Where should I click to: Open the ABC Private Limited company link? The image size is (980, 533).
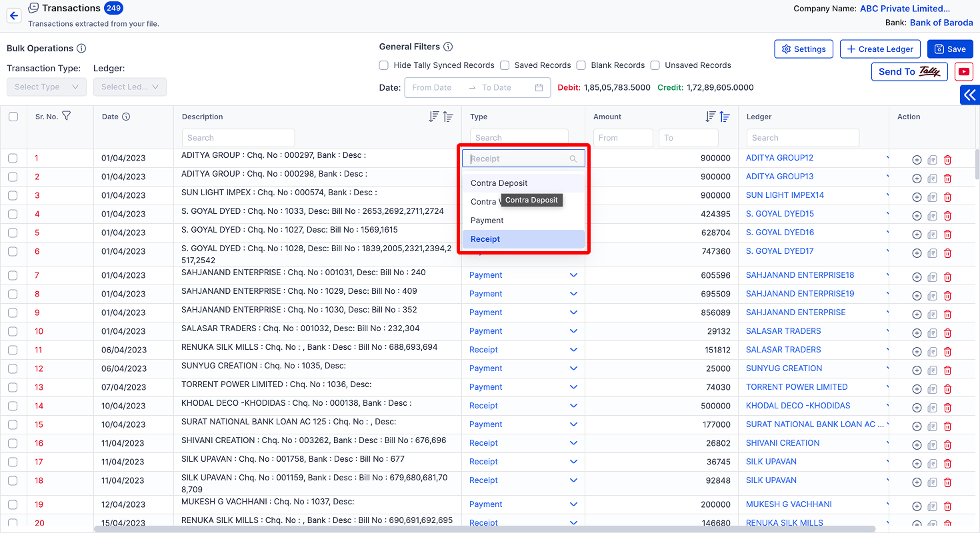coord(905,9)
